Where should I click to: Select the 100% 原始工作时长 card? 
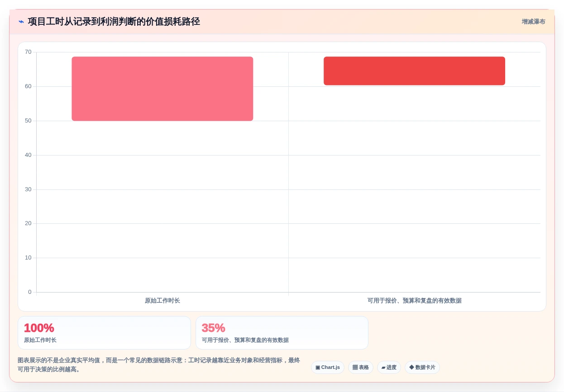(104, 333)
